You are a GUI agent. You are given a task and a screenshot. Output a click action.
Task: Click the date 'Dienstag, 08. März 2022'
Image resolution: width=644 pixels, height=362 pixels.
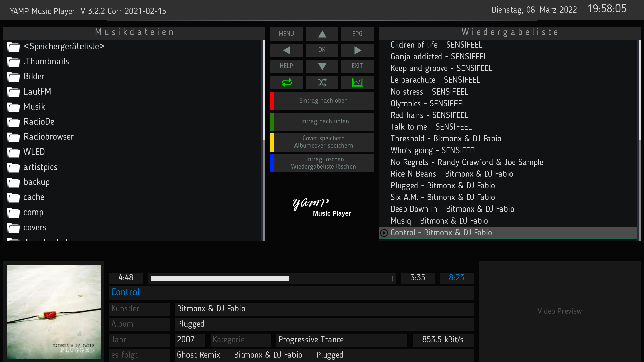(x=534, y=10)
